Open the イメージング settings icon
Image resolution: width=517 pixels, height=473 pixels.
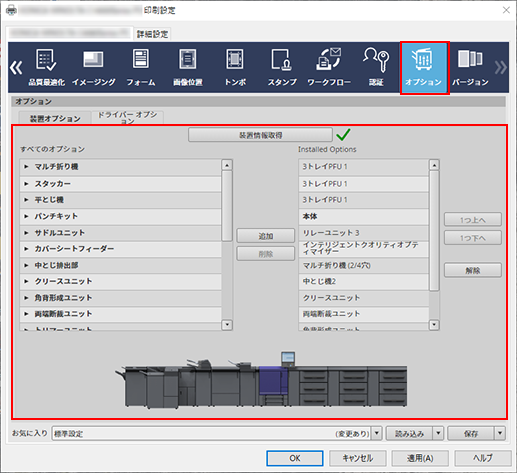[x=94, y=67]
